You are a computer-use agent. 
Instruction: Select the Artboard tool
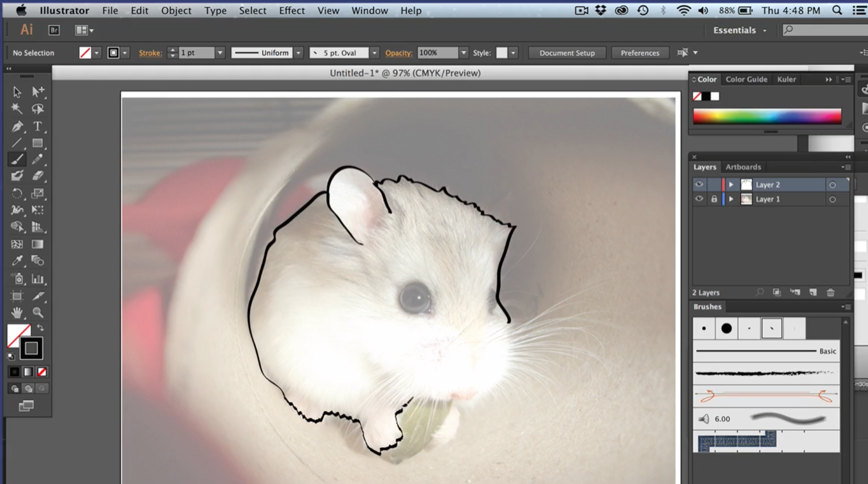click(x=17, y=296)
